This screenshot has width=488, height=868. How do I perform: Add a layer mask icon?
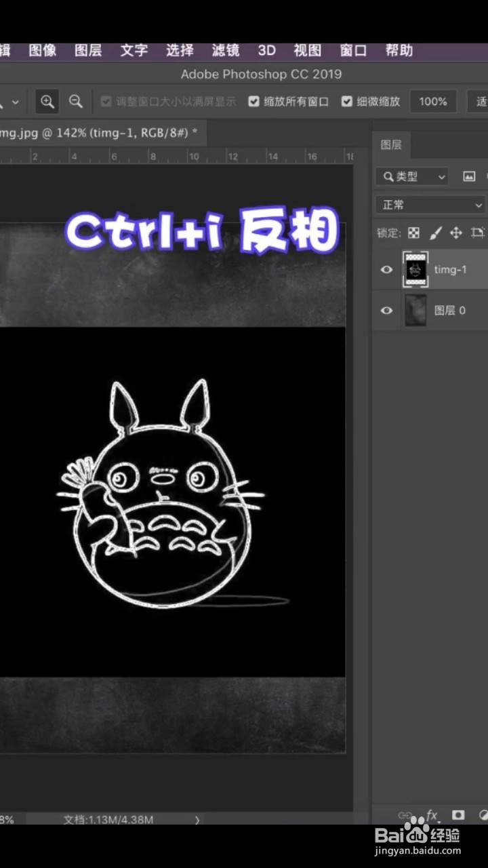point(459,815)
